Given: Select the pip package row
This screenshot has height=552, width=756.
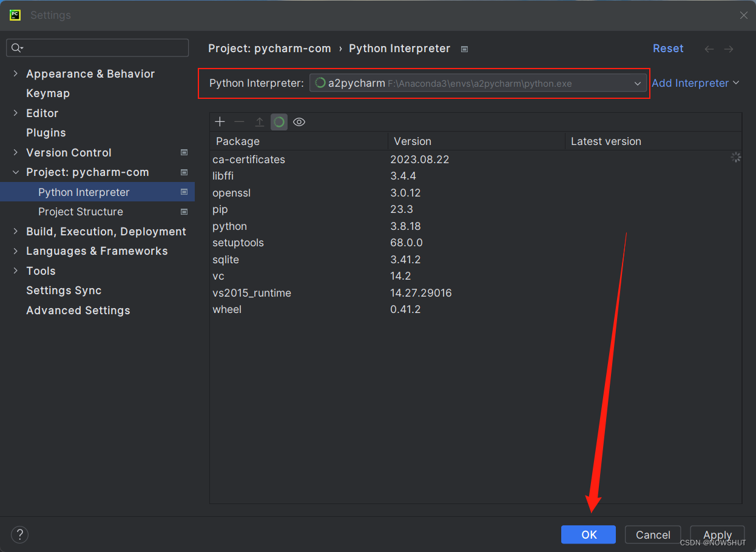Looking at the screenshot, I should tap(476, 209).
